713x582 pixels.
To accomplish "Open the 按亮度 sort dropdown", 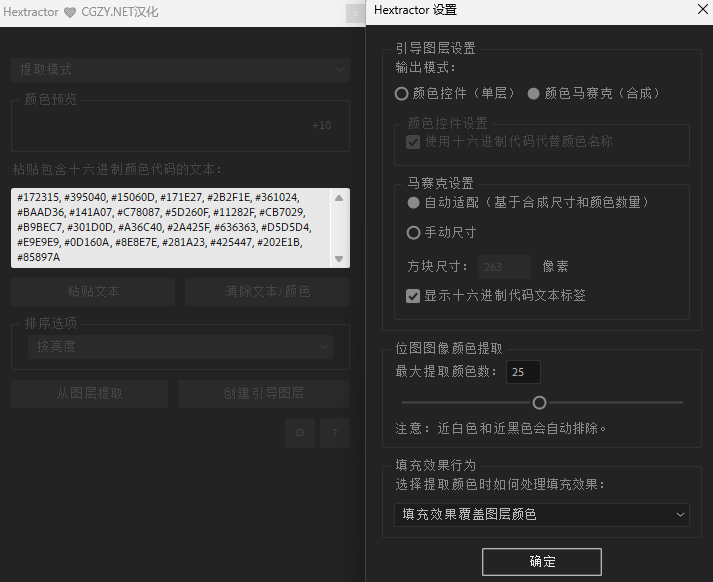I will pyautogui.click(x=181, y=347).
